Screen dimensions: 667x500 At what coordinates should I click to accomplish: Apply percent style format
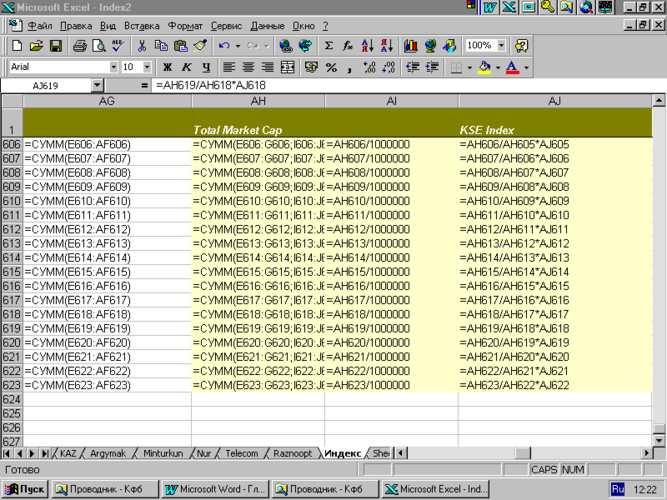coord(331,67)
